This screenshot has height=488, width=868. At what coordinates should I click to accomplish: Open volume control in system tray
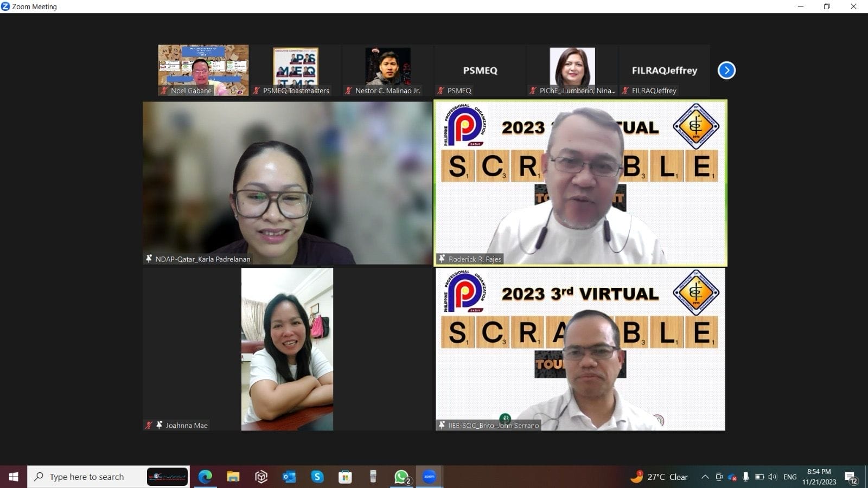tap(773, 477)
